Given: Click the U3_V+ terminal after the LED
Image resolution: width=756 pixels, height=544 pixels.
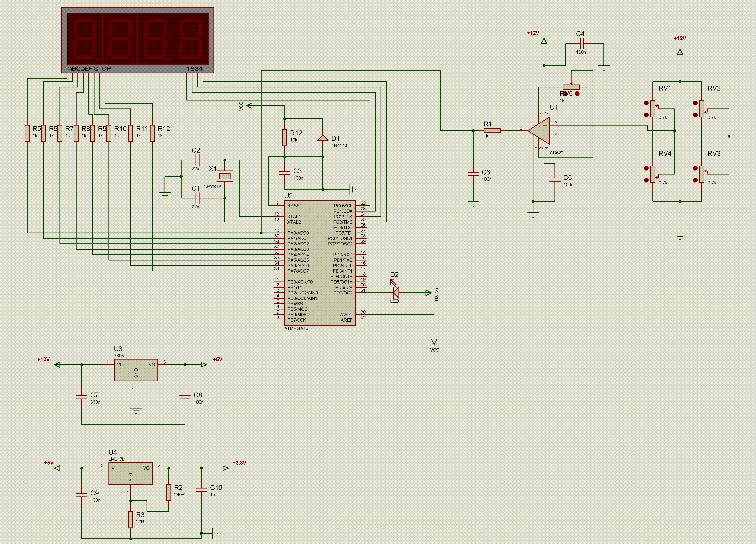Looking at the screenshot, I should [x=429, y=293].
